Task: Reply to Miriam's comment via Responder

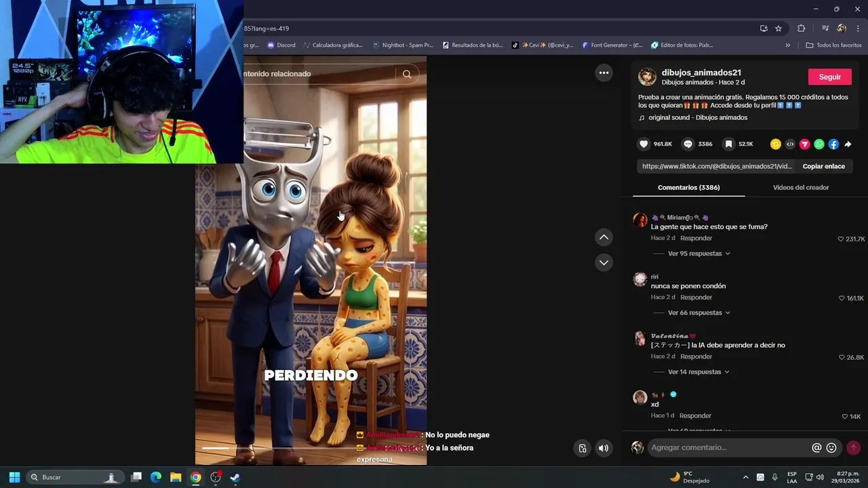Action: tap(696, 239)
